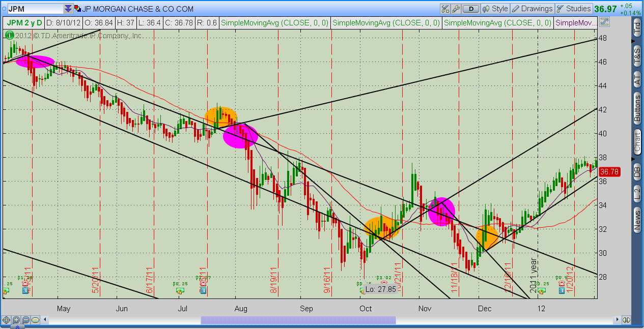
Task: Click the second green SimpleMovingAvg study label
Action: (386, 22)
